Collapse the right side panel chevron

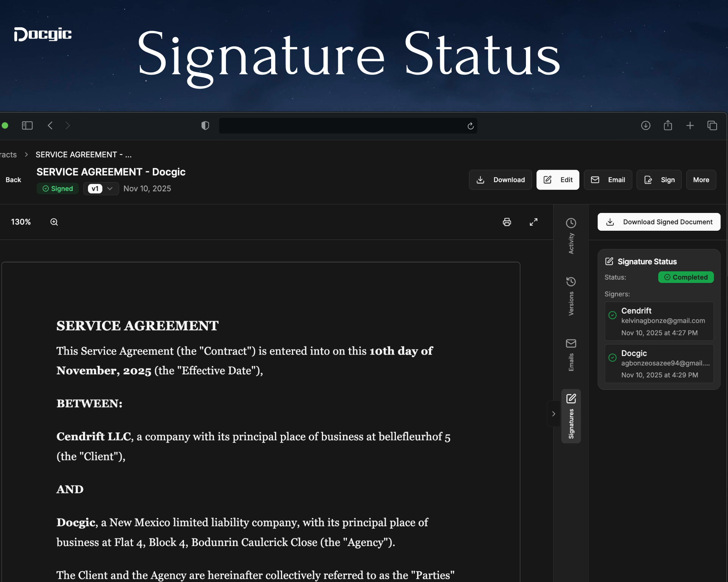point(554,414)
